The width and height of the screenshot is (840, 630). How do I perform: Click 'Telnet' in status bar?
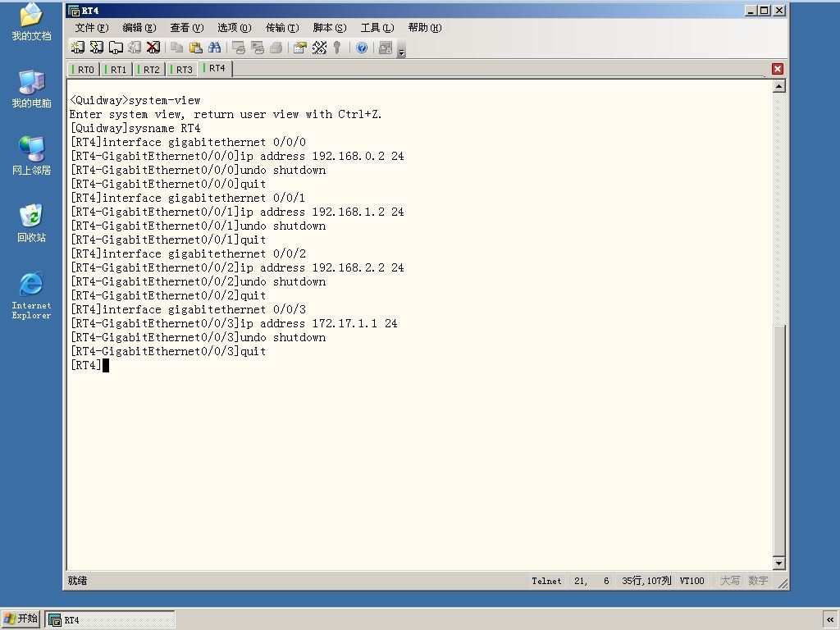click(x=546, y=581)
